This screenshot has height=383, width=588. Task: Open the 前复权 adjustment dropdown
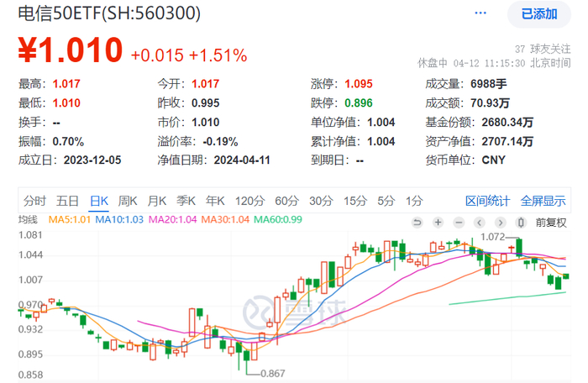pos(550,223)
